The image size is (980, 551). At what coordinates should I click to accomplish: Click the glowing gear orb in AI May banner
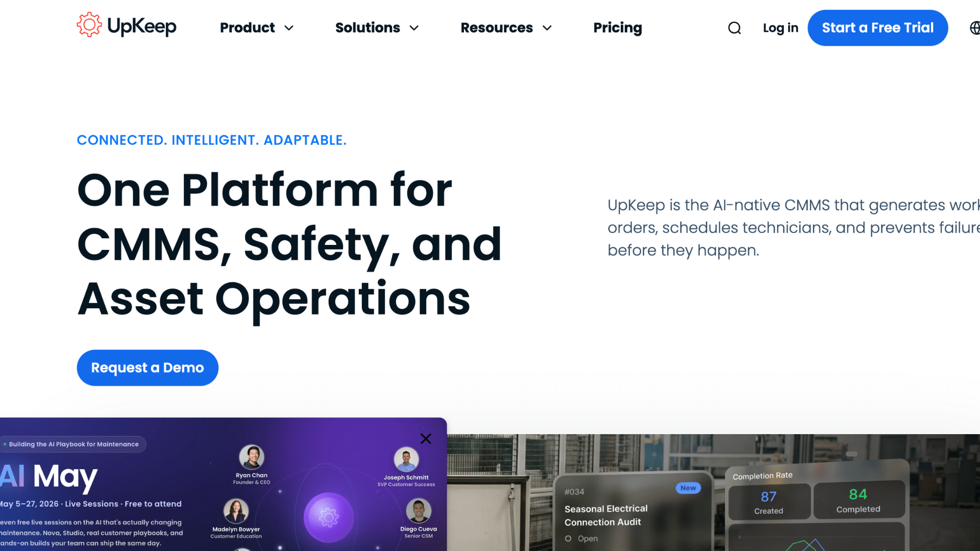329,517
